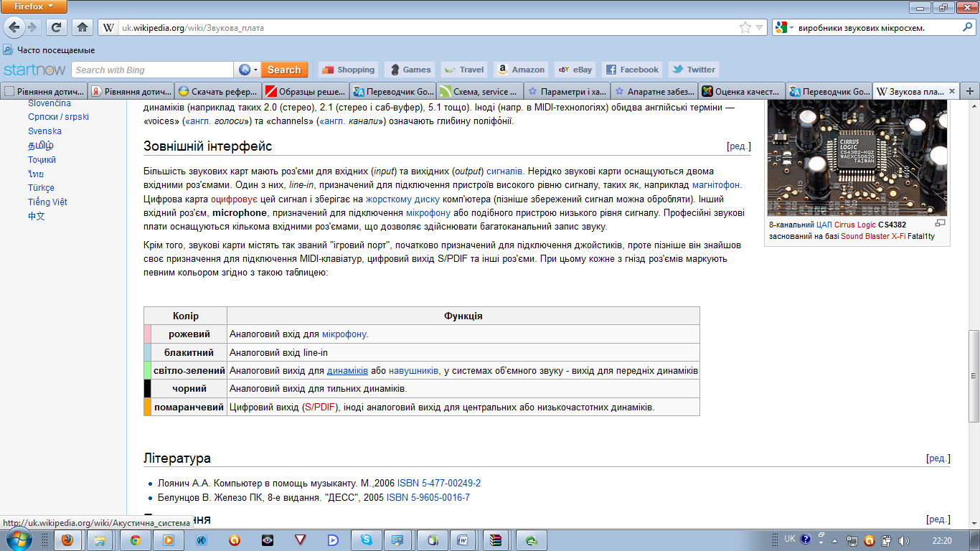Viewport: 980px width, 551px height.
Task: Open the 'Sound Blaster X-Fi' caption link
Action: pyautogui.click(x=872, y=236)
